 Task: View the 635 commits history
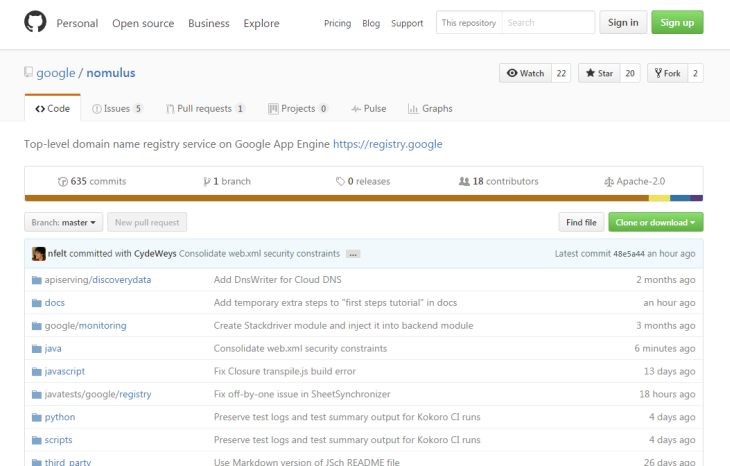coord(92,181)
